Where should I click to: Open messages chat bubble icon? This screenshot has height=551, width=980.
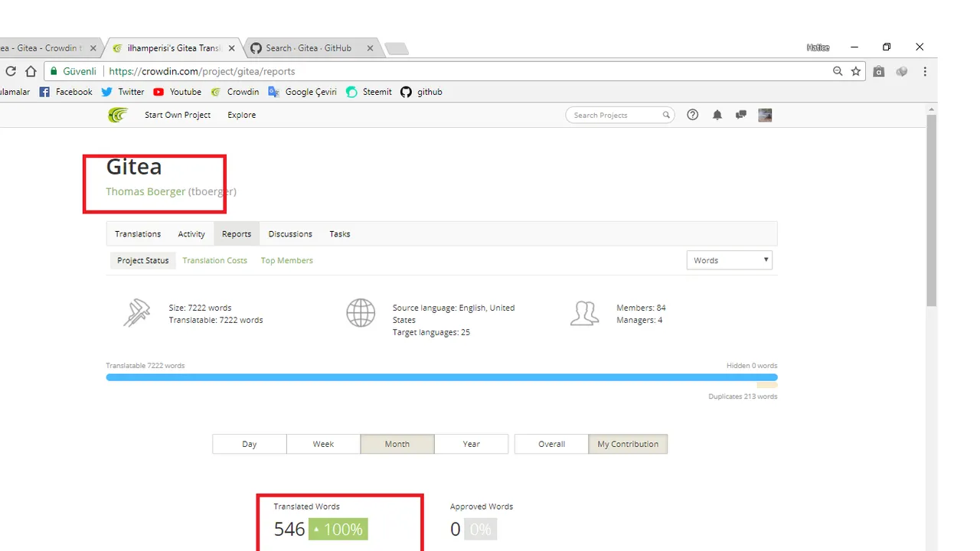click(740, 115)
